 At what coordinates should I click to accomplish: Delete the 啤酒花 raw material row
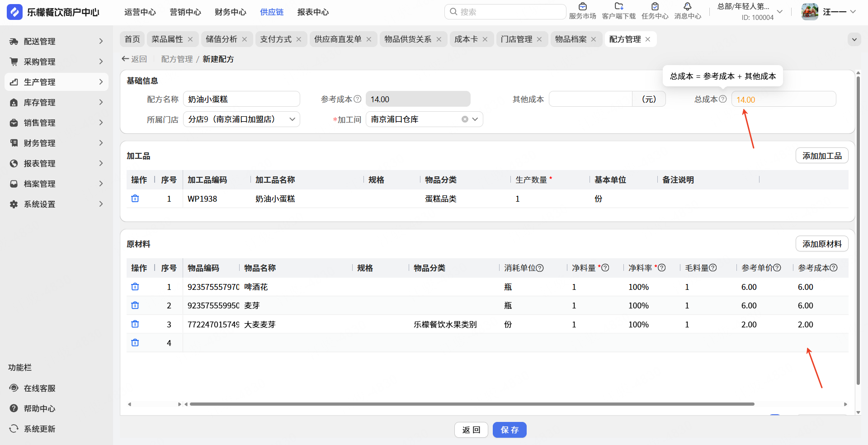pyautogui.click(x=135, y=287)
